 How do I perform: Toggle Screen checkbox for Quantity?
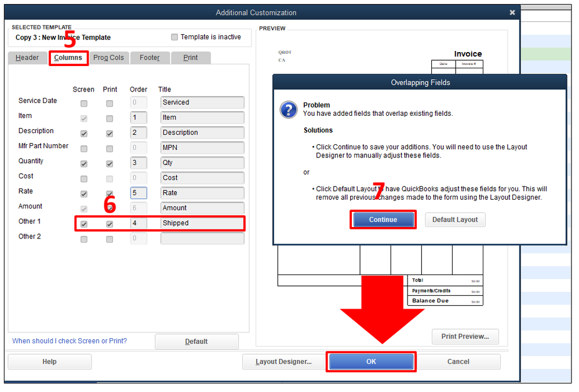pyautogui.click(x=84, y=164)
